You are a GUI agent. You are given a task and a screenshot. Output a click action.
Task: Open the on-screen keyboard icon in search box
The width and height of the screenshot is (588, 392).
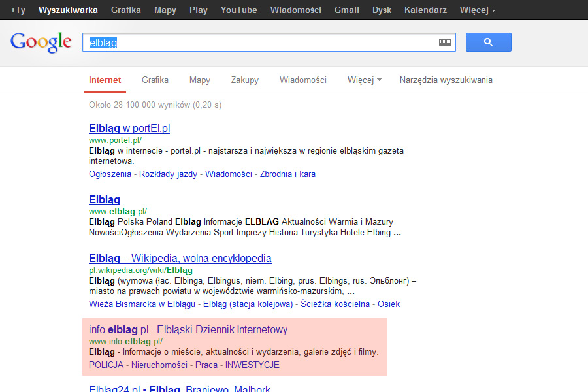(x=445, y=42)
